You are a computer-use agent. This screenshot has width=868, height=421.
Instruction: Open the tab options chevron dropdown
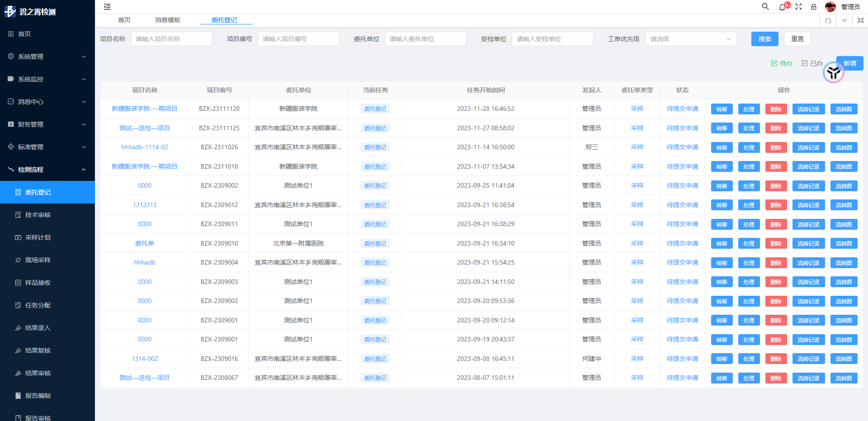[x=844, y=20]
